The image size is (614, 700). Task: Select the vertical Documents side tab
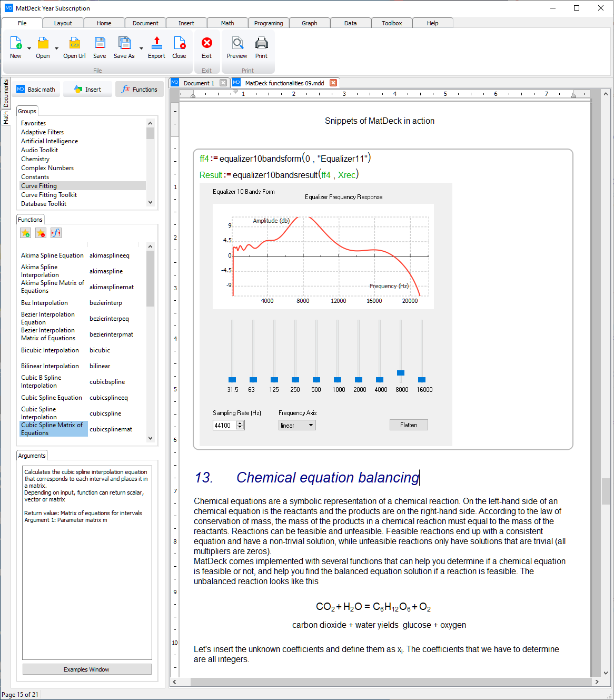[6, 93]
